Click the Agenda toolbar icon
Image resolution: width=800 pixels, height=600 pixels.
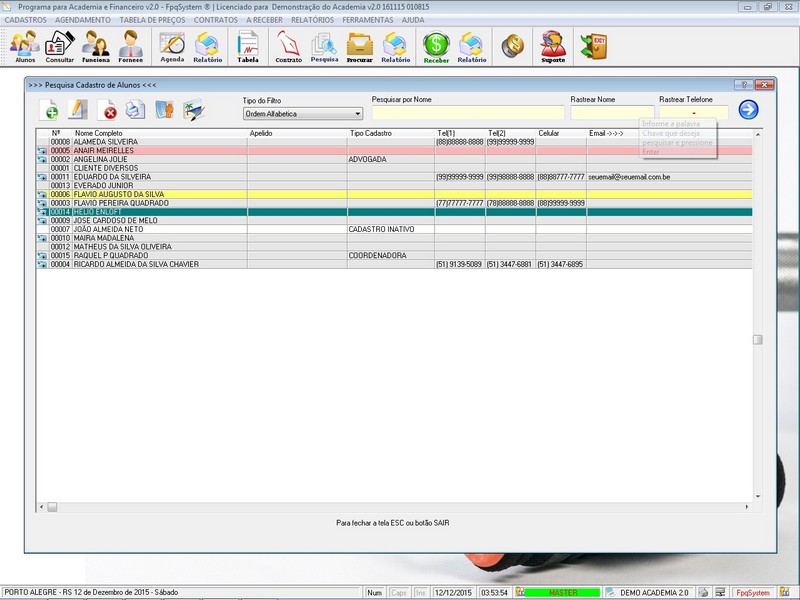click(172, 46)
